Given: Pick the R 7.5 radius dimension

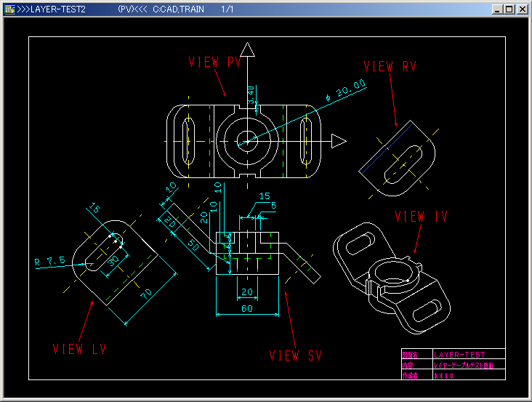Looking at the screenshot, I should 49,260.
